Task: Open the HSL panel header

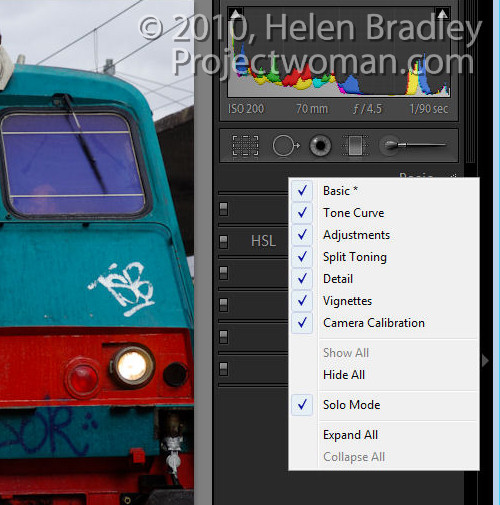Action: [263, 241]
